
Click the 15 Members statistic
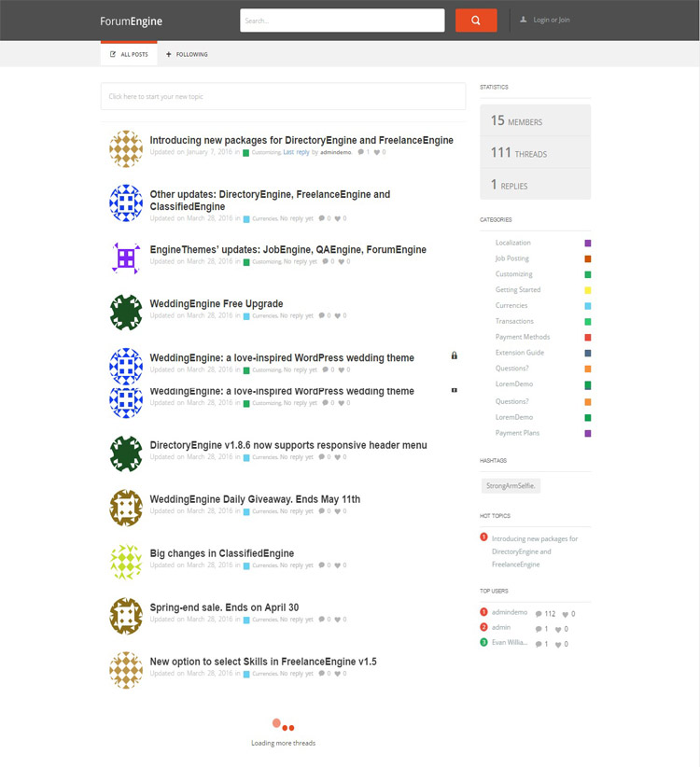pos(535,120)
